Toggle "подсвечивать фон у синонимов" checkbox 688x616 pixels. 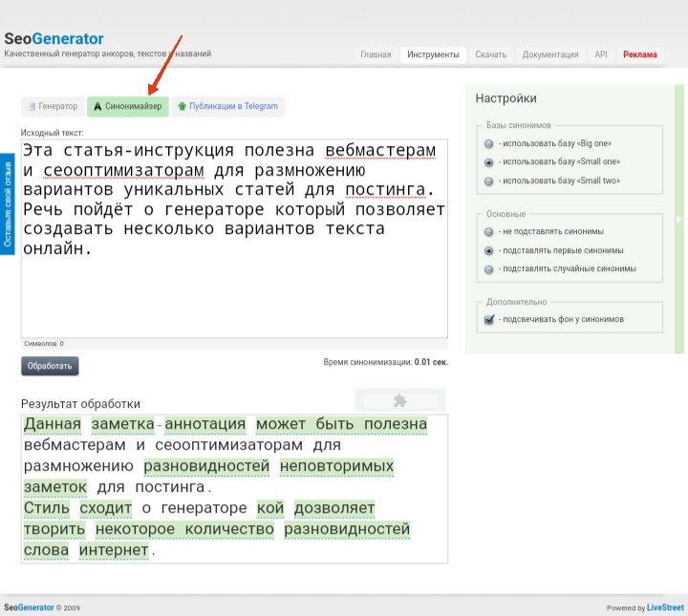tap(489, 319)
